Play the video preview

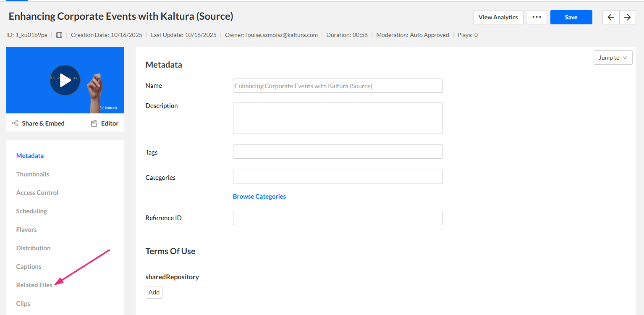pos(65,80)
